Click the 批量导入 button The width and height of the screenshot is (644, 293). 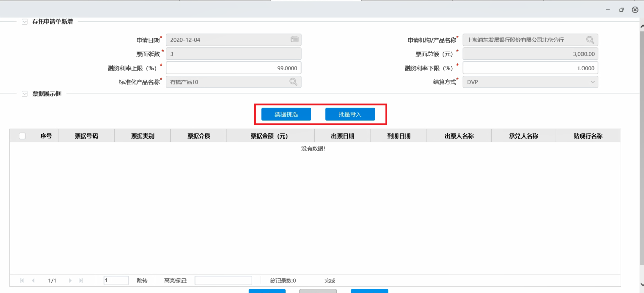[x=350, y=114]
